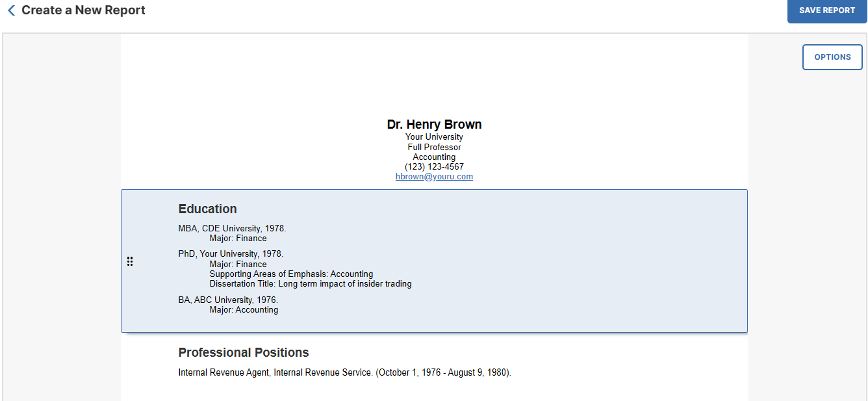The width and height of the screenshot is (868, 401).
Task: Grab the Education section drag handle
Action: point(130,261)
